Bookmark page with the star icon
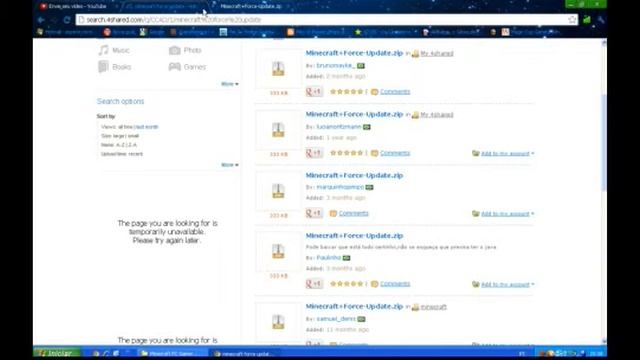Screen dimensions: 640x360 pyautogui.click(x=572, y=20)
